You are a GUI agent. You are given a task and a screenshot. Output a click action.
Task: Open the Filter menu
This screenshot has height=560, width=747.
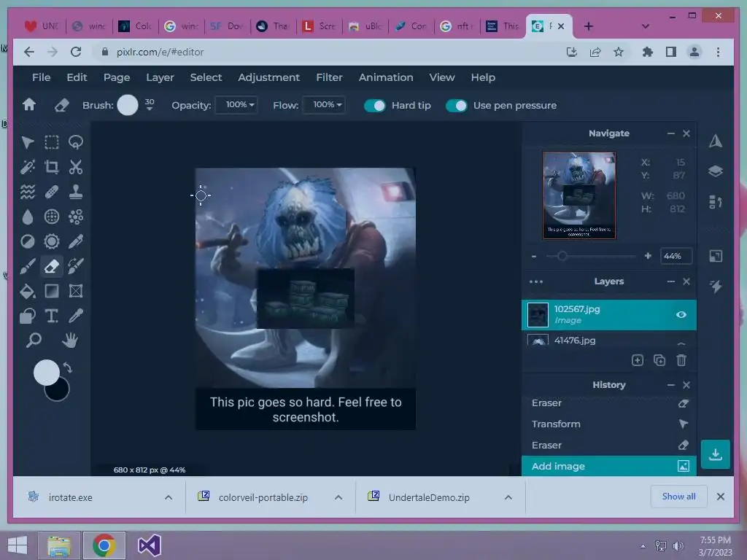point(329,77)
